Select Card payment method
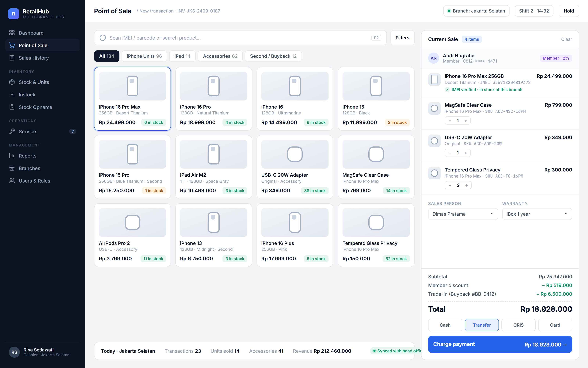The image size is (588, 368). pos(555,325)
